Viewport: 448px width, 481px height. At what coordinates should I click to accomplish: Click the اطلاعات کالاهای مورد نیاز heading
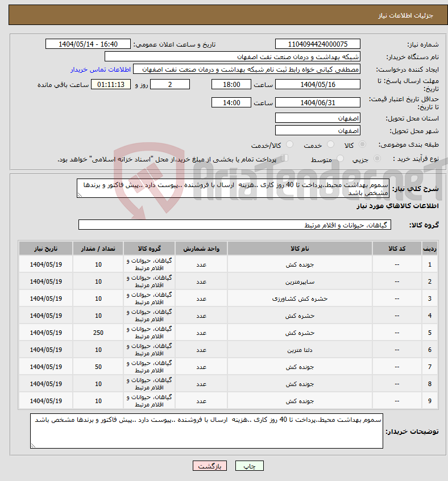[397, 205]
